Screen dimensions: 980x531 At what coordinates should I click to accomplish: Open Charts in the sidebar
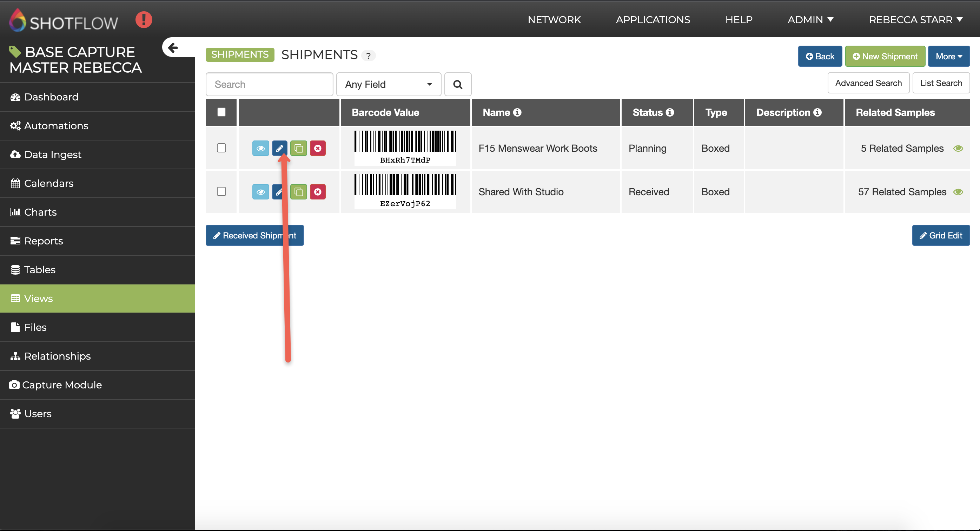click(x=40, y=212)
